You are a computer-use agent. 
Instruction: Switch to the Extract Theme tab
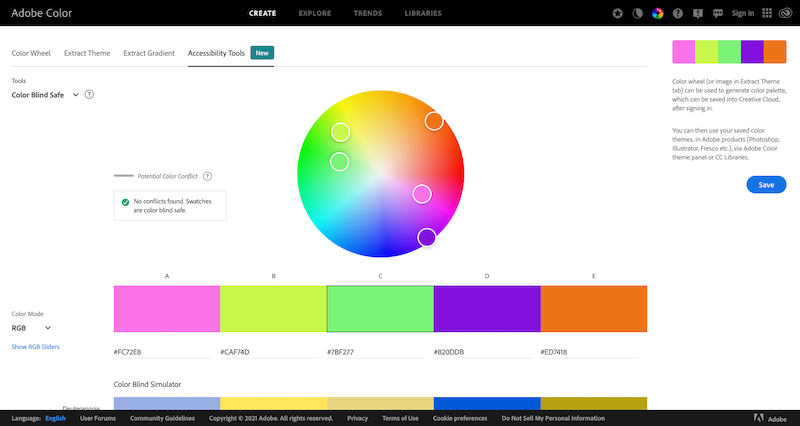coord(87,53)
